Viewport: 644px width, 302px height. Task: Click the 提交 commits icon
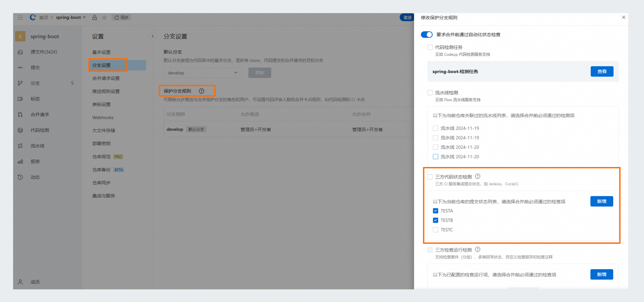tap(20, 67)
